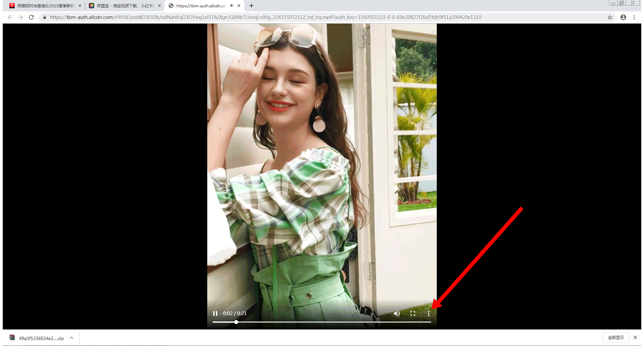Open Chrome main menu three dots

(634, 17)
